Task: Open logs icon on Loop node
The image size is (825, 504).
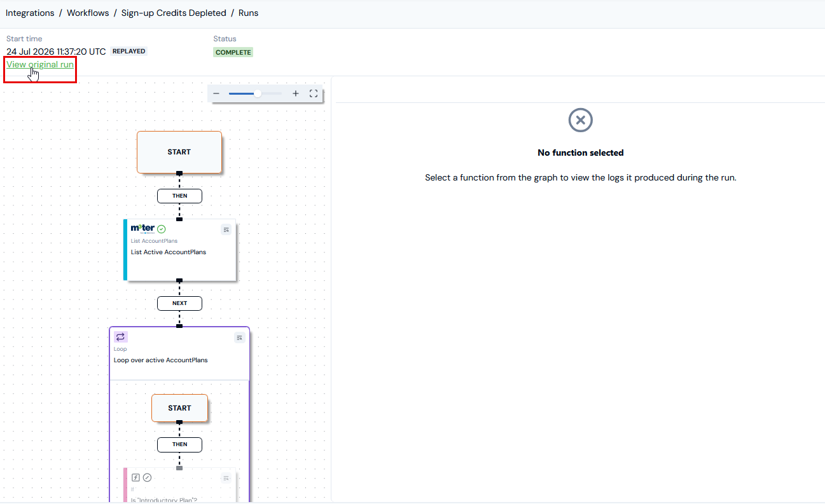Action: pyautogui.click(x=240, y=337)
